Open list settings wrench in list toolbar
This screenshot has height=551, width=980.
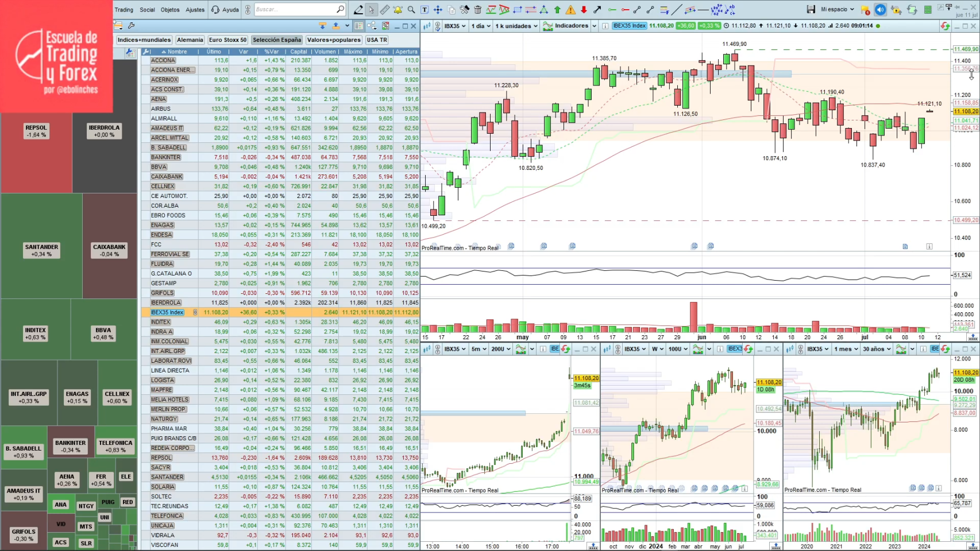132,26
